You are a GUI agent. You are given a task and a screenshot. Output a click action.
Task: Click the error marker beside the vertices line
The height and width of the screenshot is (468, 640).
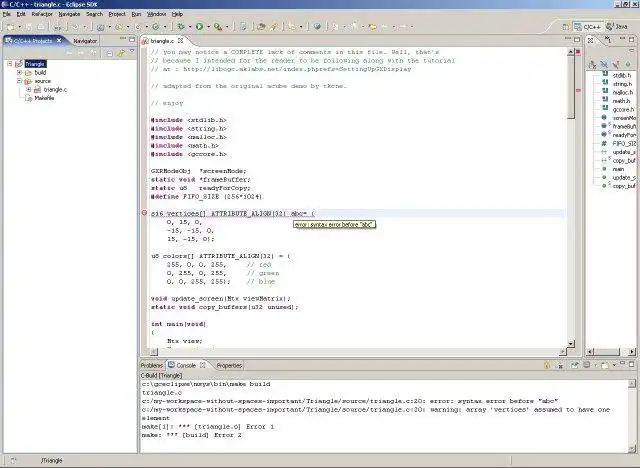pyautogui.click(x=145, y=213)
